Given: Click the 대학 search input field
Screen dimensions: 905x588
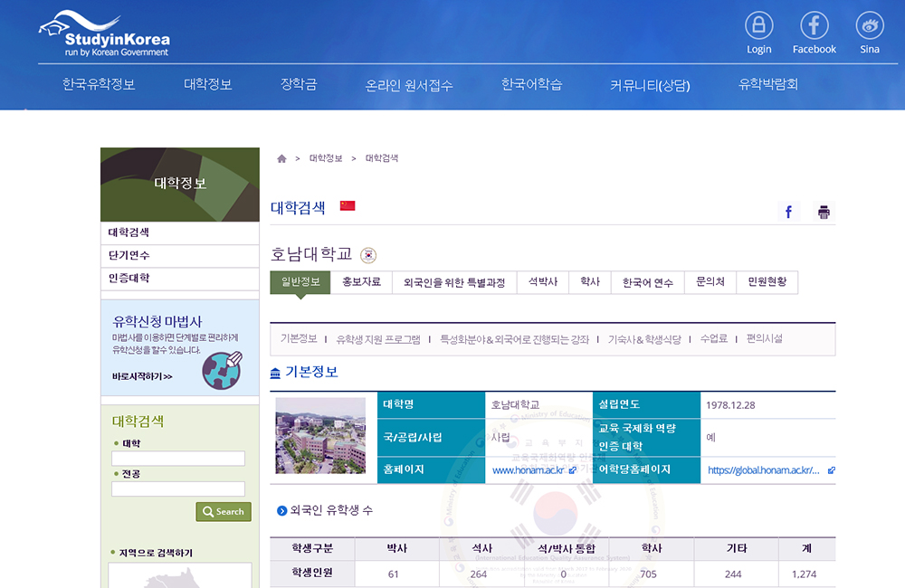Looking at the screenshot, I should pyautogui.click(x=178, y=459).
